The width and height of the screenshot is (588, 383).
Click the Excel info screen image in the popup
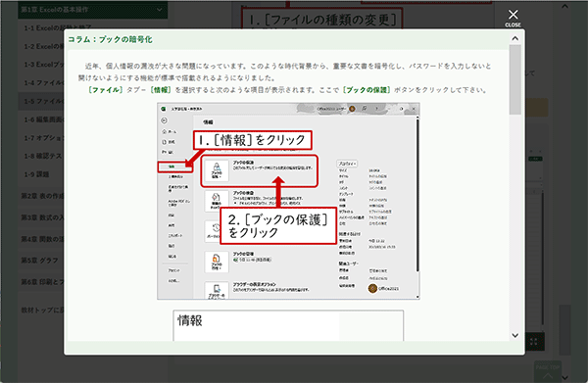(288, 201)
